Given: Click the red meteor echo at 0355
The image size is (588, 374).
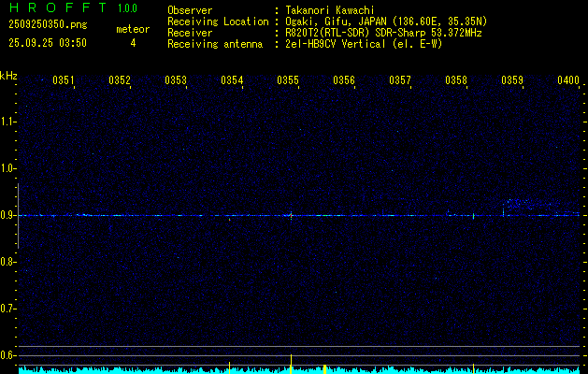Looking at the screenshot, I should point(291,216).
